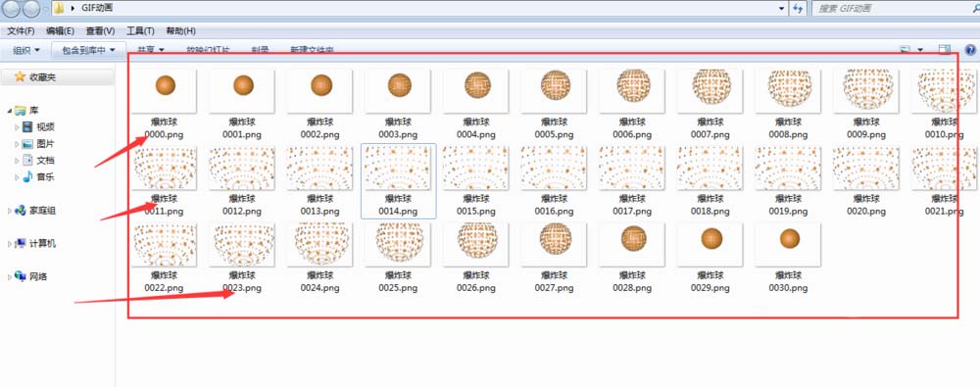Image resolution: width=980 pixels, height=387 pixels.
Task: Open the 包含到库中 dropdown
Action: (88, 50)
